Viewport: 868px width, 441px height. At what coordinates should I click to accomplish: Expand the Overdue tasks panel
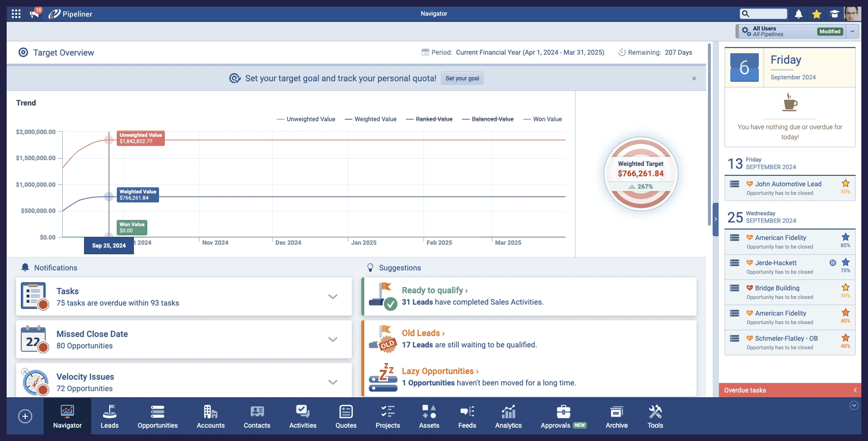coord(790,390)
